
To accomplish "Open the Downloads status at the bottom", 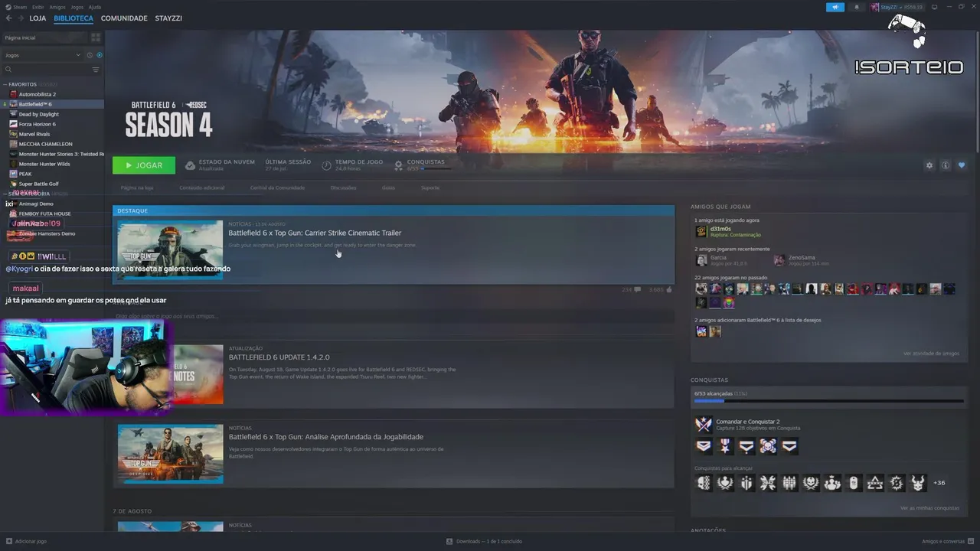I will coord(484,541).
